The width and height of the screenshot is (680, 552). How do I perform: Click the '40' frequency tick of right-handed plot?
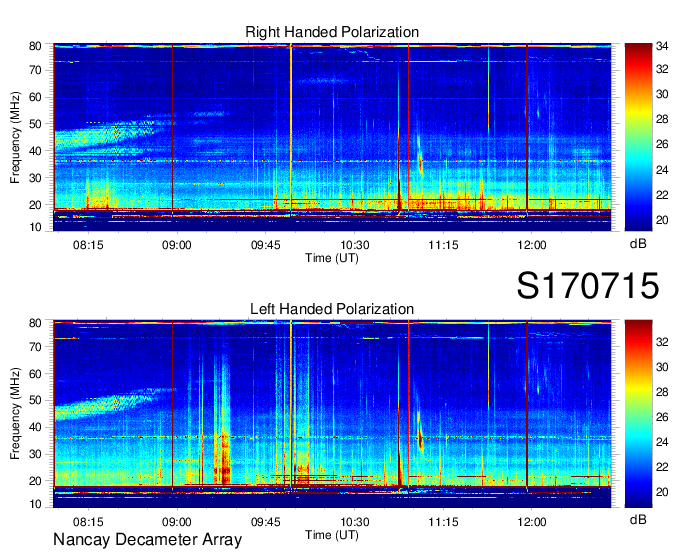click(36, 150)
